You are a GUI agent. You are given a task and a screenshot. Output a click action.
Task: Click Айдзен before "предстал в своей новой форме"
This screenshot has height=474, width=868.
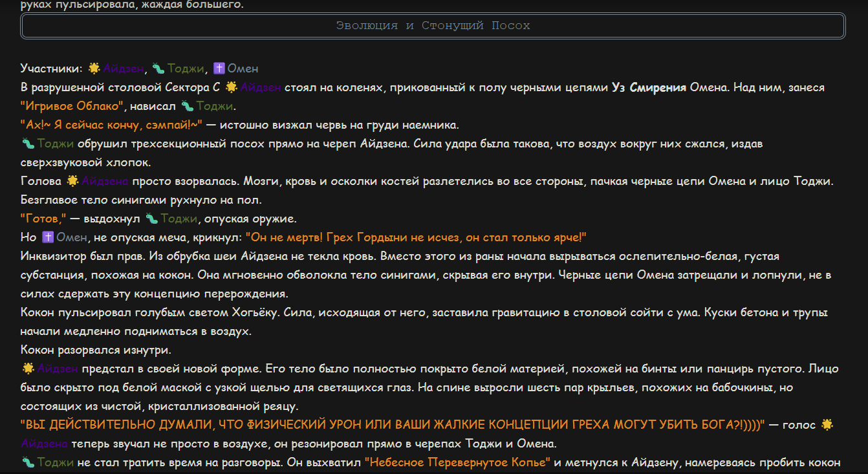58,369
